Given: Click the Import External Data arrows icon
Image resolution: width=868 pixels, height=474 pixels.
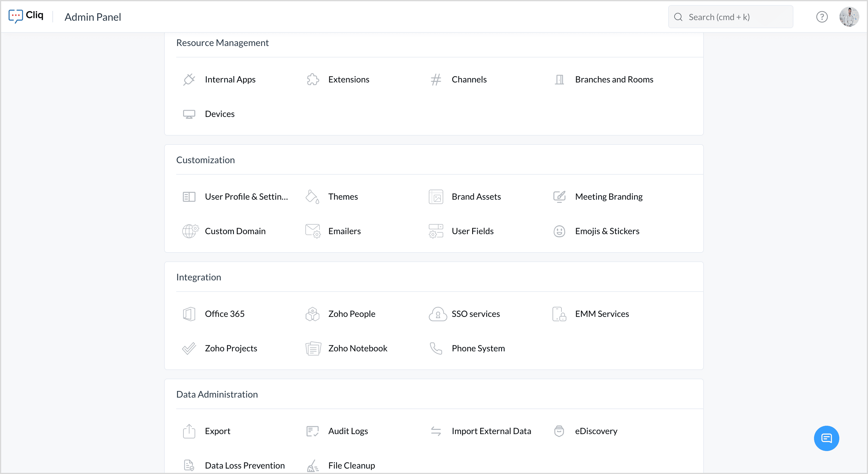Looking at the screenshot, I should pyautogui.click(x=436, y=431).
